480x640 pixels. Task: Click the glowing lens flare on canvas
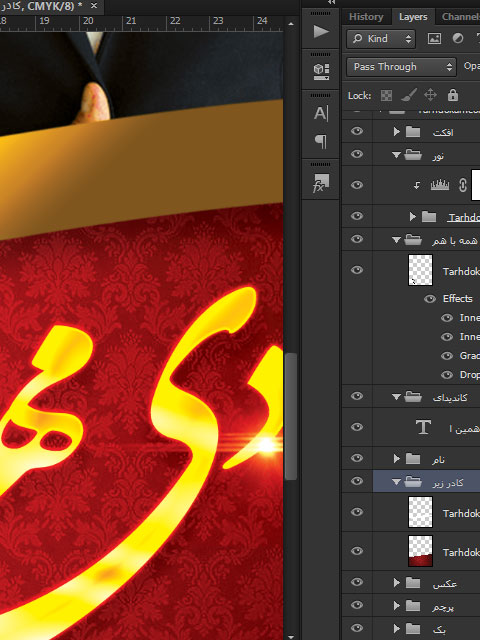click(266, 445)
